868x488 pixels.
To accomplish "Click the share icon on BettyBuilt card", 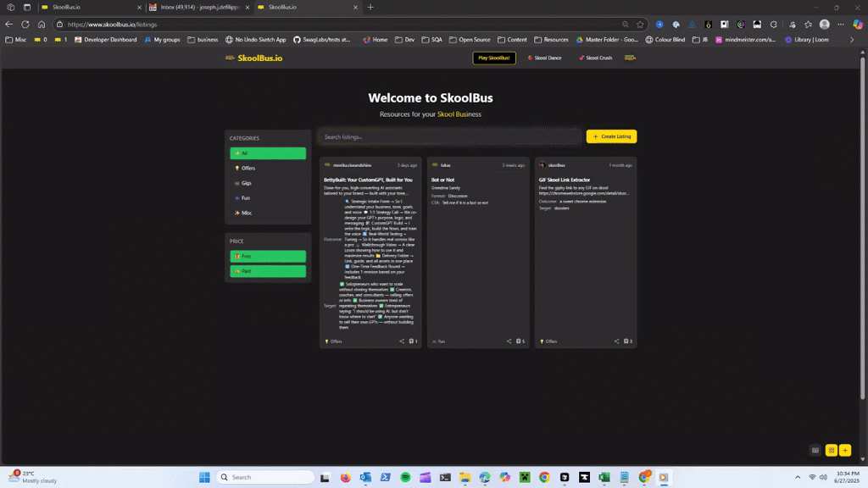I will pyautogui.click(x=402, y=341).
